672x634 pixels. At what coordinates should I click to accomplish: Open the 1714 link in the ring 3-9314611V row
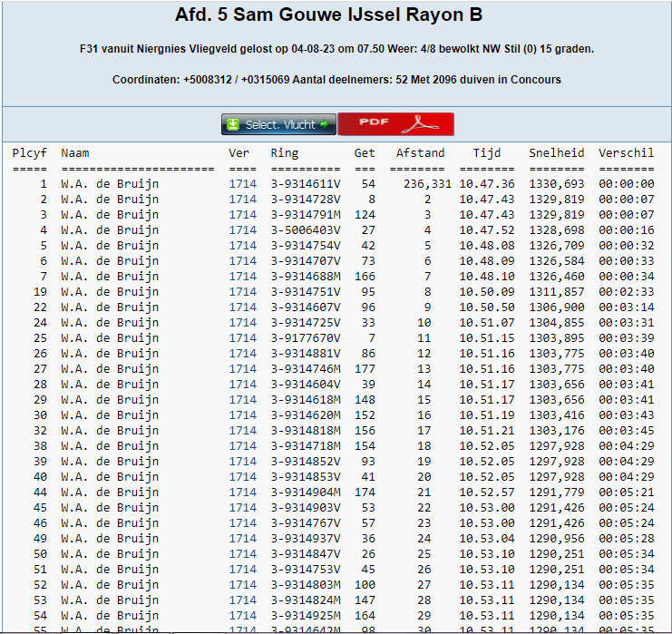pos(242,184)
